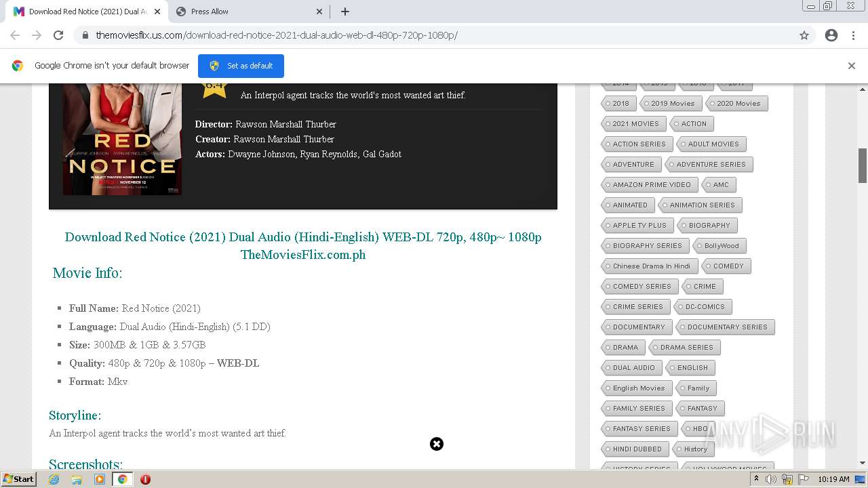Select the FANTASY tag
The image size is (868, 488).
coord(701,409)
